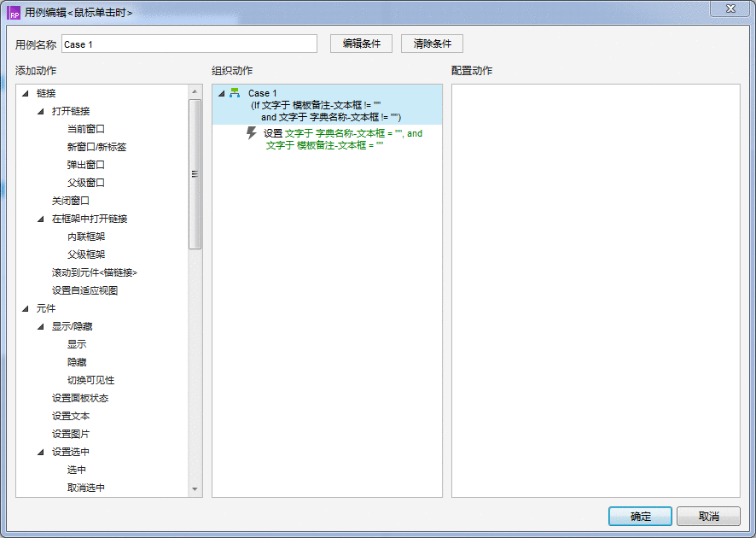Collapse the 显示/隐藏 tree group
Screen dimensions: 756x538
[x=41, y=327]
